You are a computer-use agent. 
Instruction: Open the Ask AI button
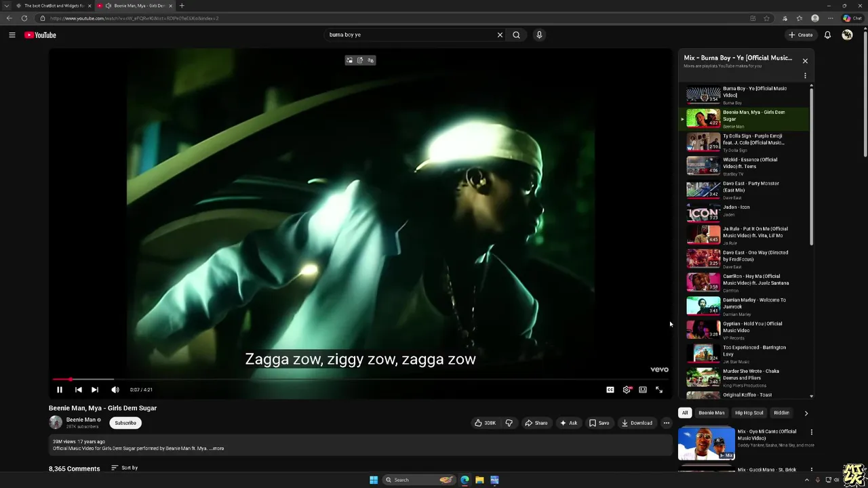click(x=568, y=423)
